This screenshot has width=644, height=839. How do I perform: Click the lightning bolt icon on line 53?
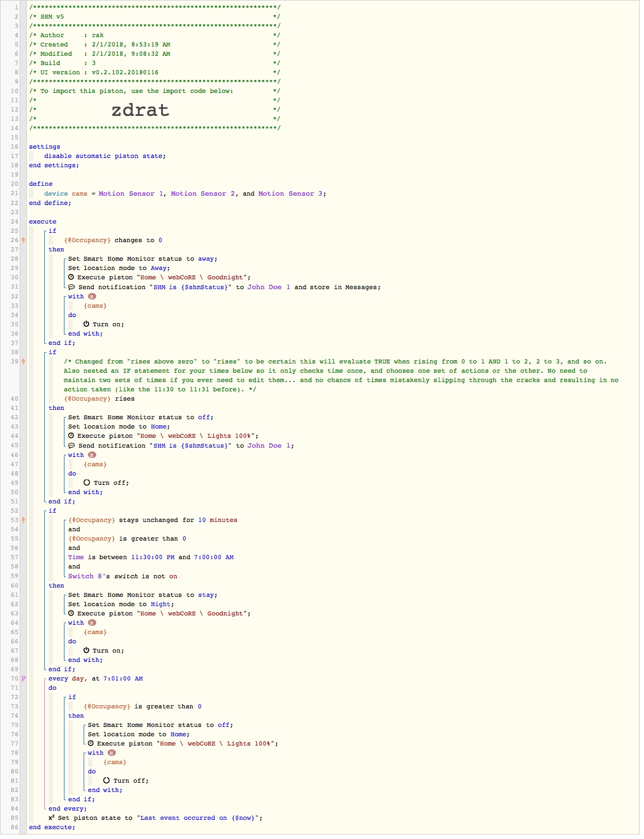[x=24, y=520]
